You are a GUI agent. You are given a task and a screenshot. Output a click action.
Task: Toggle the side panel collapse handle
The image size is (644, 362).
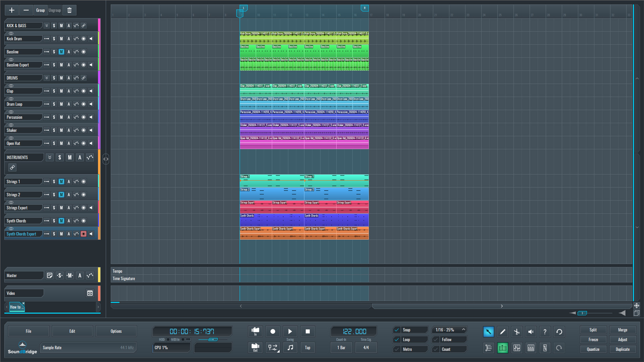coord(106,159)
